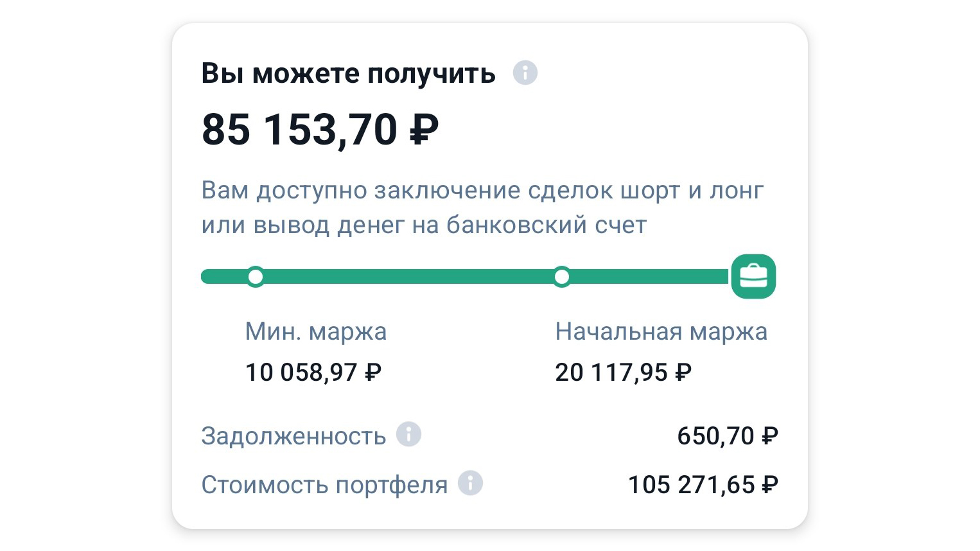Click the "Вы можете получить" heading
This screenshot has width=980, height=551.
pyautogui.click(x=349, y=73)
